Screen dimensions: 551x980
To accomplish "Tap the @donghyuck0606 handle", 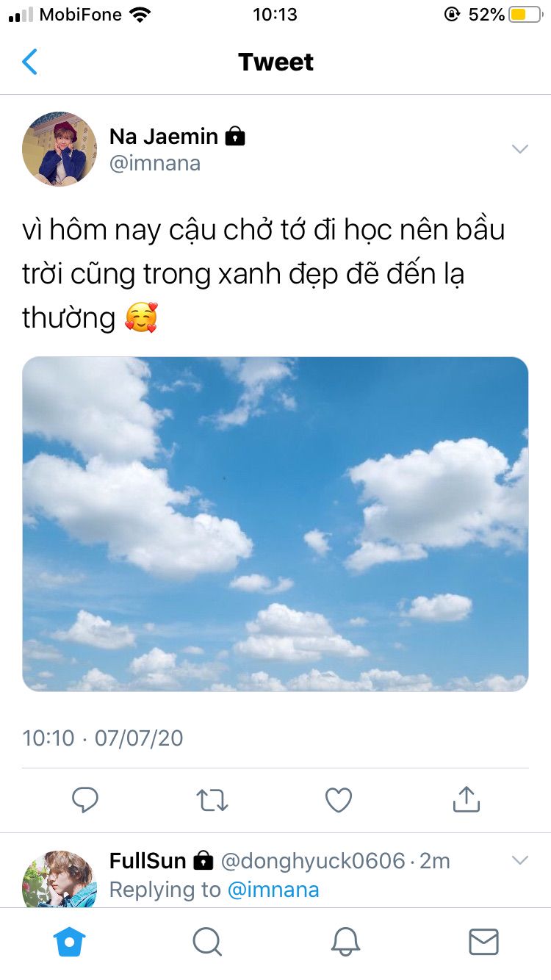I will tap(313, 860).
